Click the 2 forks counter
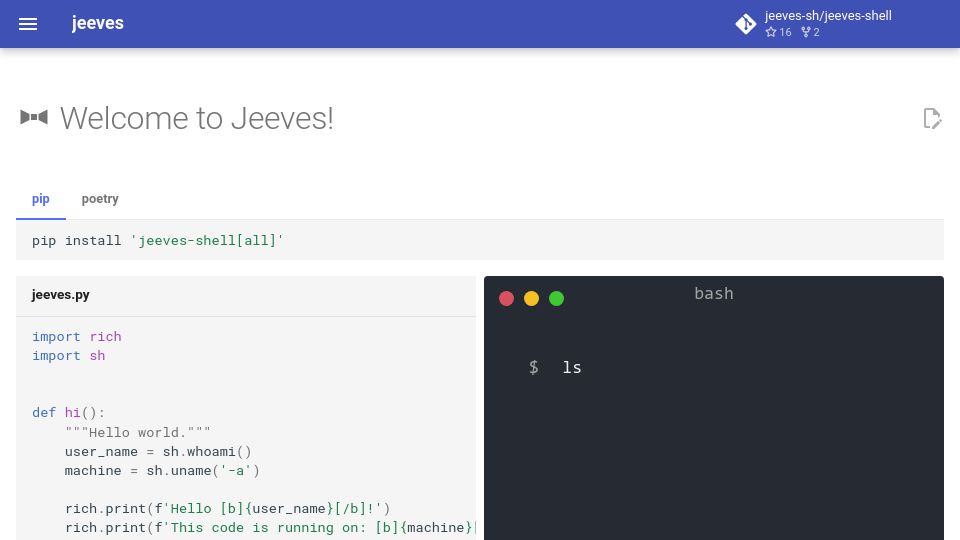The height and width of the screenshot is (540, 960). coord(810,32)
